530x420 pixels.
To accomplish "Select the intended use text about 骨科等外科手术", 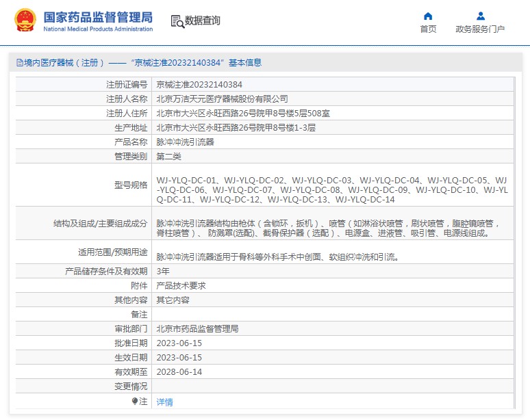I will [278, 257].
